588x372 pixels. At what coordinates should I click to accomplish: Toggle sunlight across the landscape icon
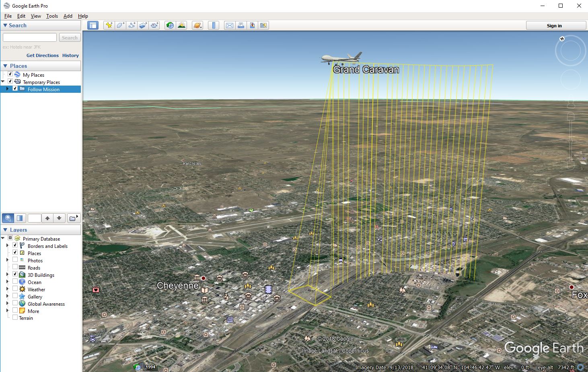click(181, 25)
